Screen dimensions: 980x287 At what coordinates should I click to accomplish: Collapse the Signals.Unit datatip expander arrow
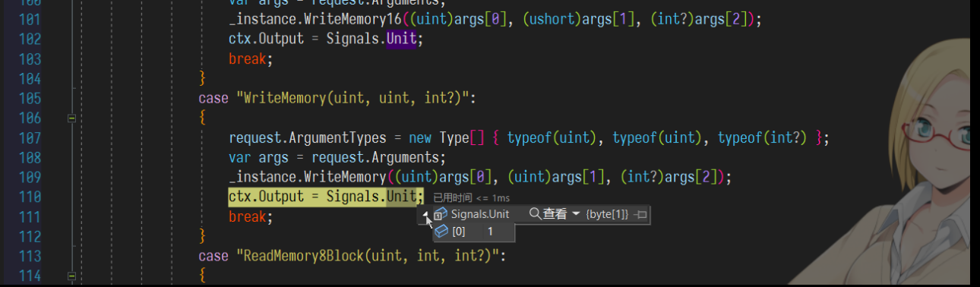point(426,215)
